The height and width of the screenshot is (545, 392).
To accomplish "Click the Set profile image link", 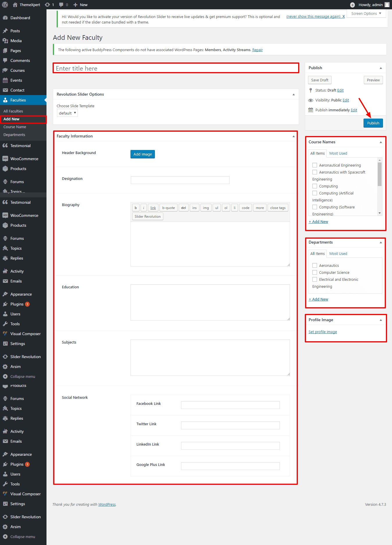I will [x=323, y=332].
